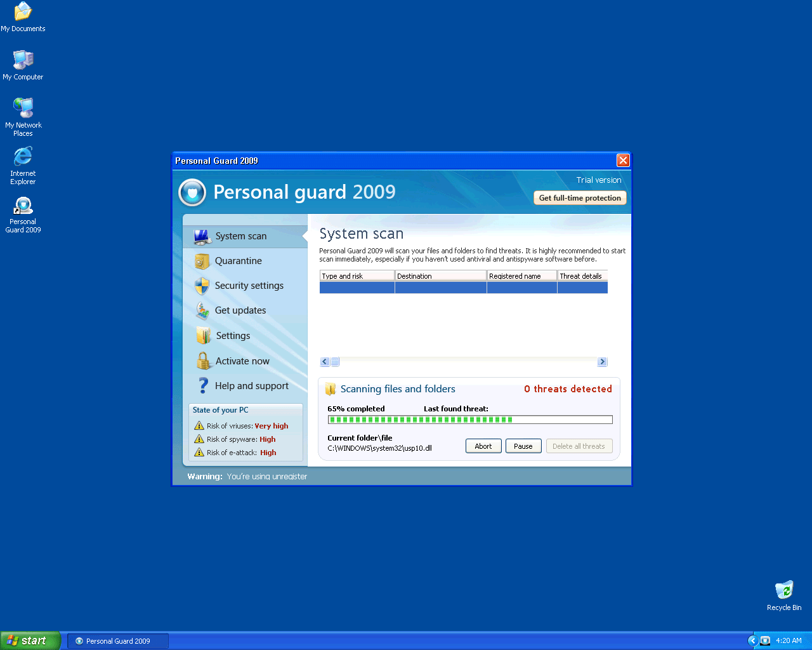Image resolution: width=812 pixels, height=650 pixels.
Task: Open Personal Guard 2009 desktop shortcut
Action: 23,206
